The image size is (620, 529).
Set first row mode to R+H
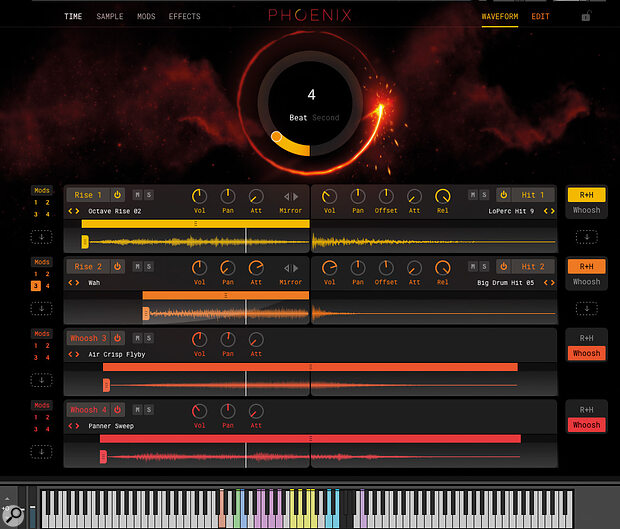pos(586,195)
